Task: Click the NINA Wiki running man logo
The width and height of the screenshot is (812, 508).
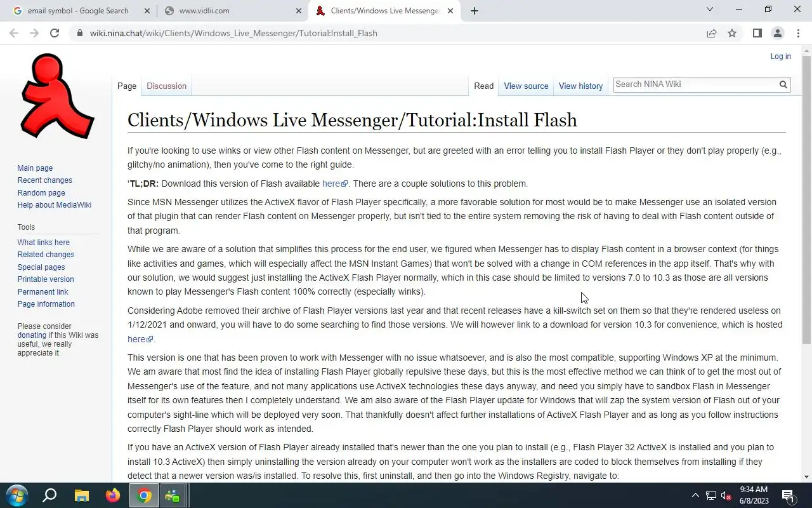Action: [56, 96]
